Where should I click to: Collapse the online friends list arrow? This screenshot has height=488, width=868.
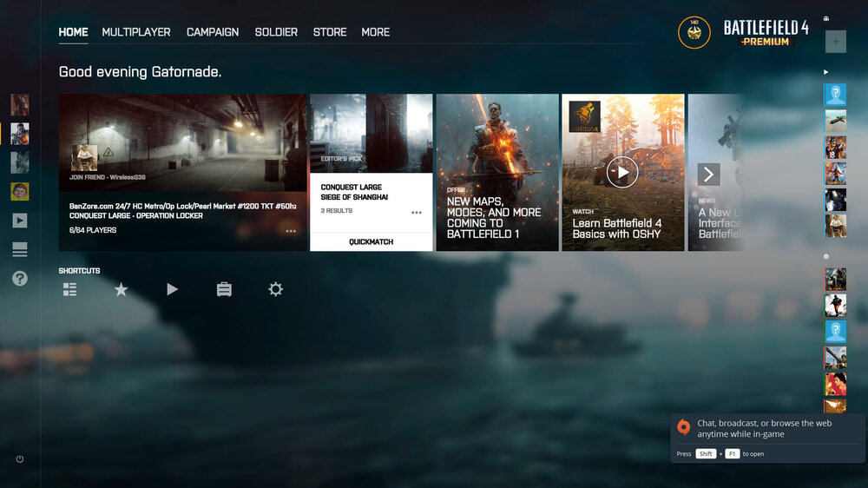click(826, 72)
